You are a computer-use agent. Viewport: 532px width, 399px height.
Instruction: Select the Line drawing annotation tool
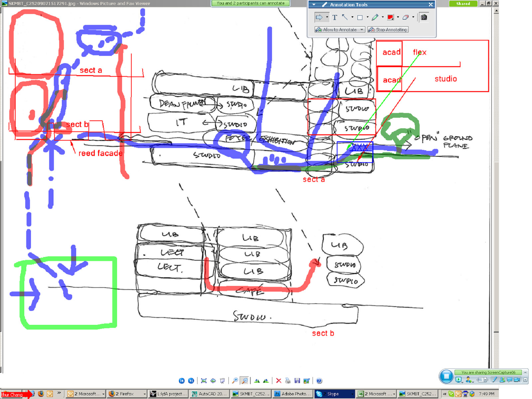(x=345, y=17)
